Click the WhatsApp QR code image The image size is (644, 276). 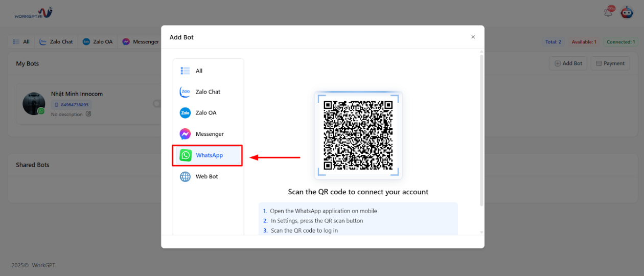pos(358,135)
